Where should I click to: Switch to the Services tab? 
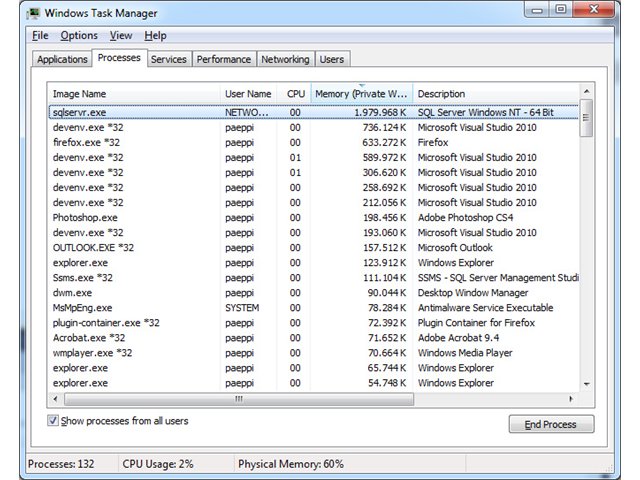pos(169,60)
